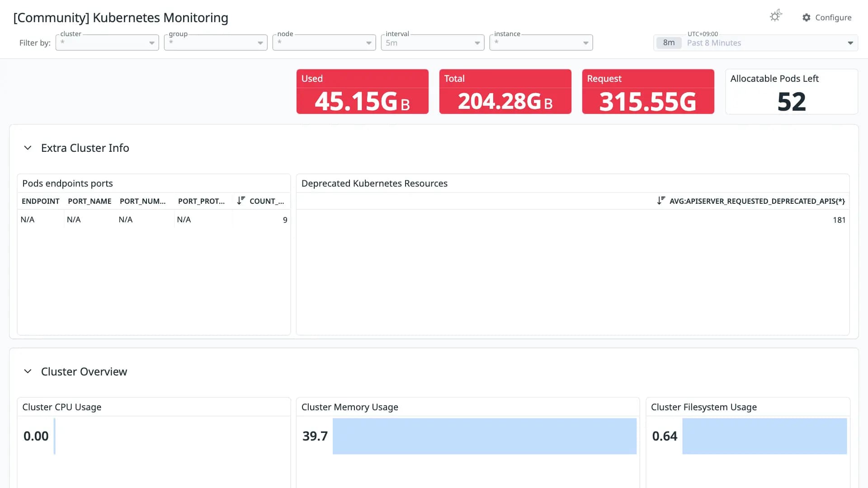Select the Request 315.55G card
The image size is (868, 488).
click(648, 91)
